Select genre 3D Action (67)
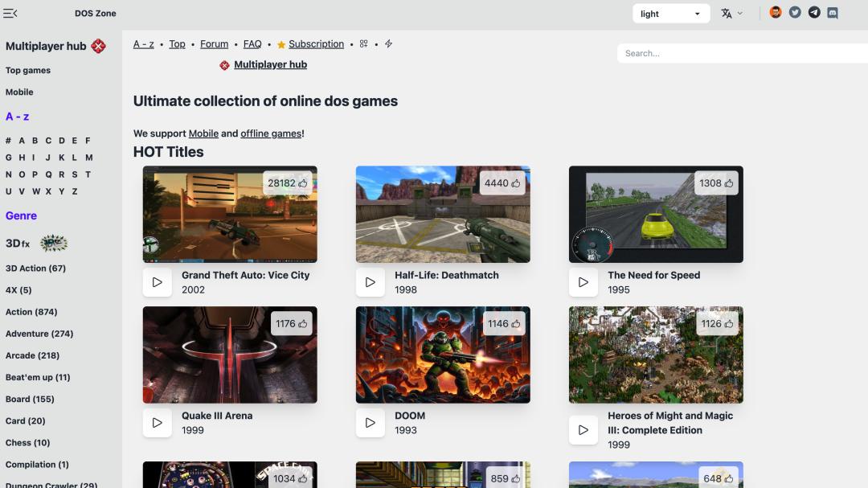This screenshot has width=868, height=488. pyautogui.click(x=35, y=268)
